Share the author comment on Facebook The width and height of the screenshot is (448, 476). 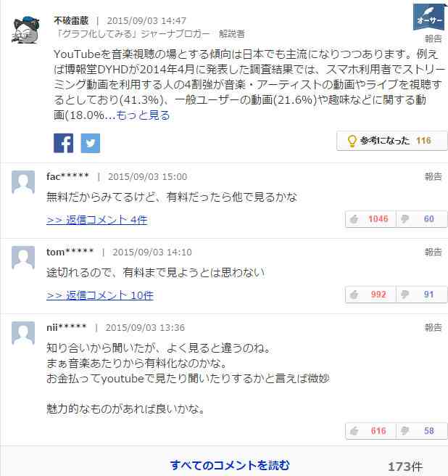click(x=63, y=143)
